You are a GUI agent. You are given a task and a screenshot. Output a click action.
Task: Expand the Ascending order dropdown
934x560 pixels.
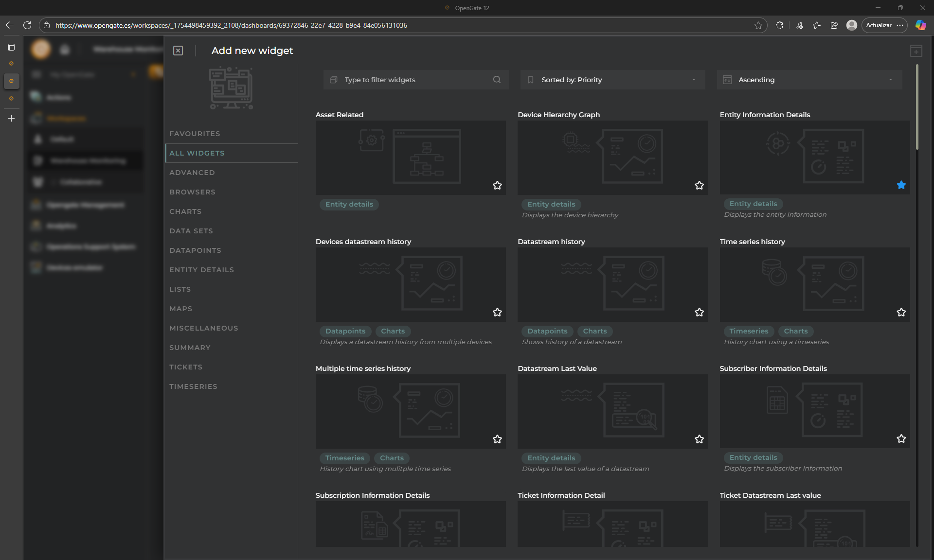point(809,80)
